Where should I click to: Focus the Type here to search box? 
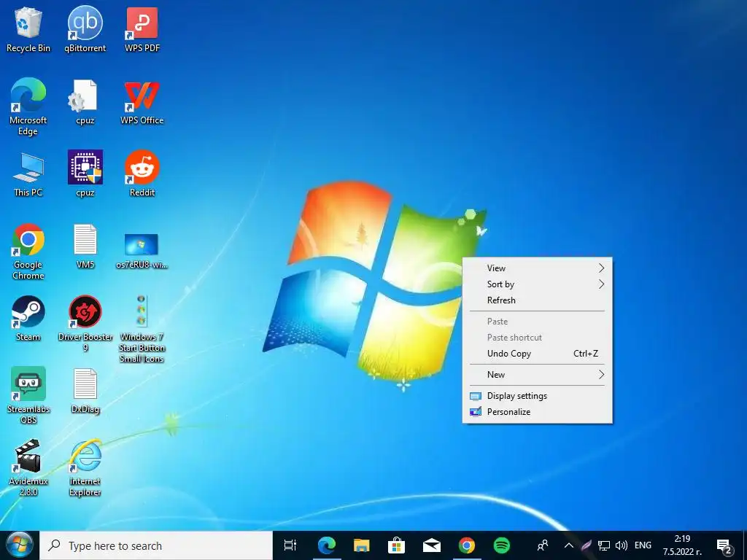tap(156, 545)
